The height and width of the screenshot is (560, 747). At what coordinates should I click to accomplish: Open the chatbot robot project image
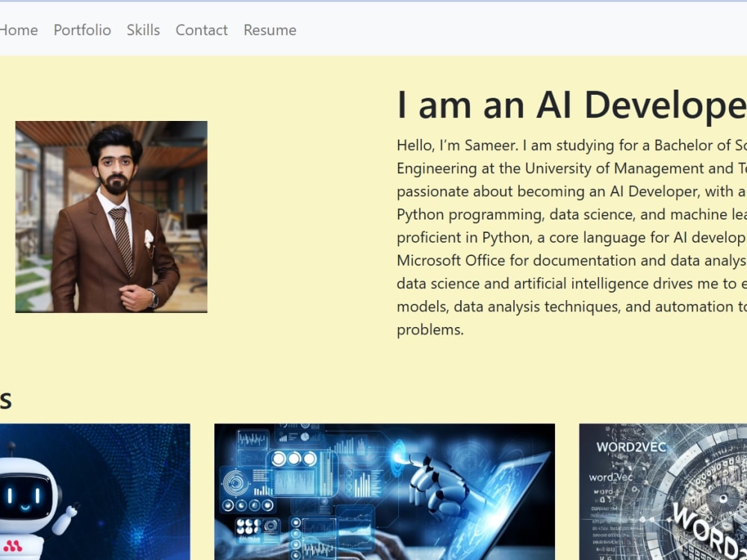[x=95, y=492]
